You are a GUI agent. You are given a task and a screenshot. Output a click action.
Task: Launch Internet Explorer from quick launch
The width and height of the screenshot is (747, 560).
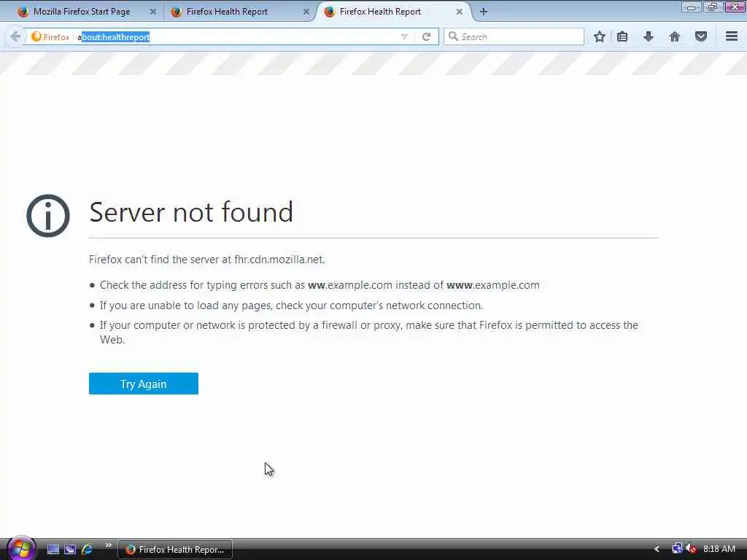(x=88, y=549)
